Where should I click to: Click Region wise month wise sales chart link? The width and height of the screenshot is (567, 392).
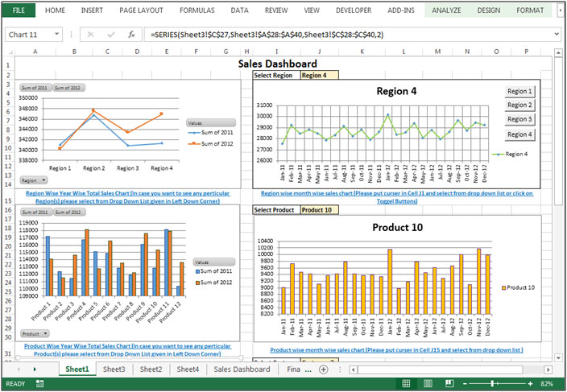pos(397,197)
